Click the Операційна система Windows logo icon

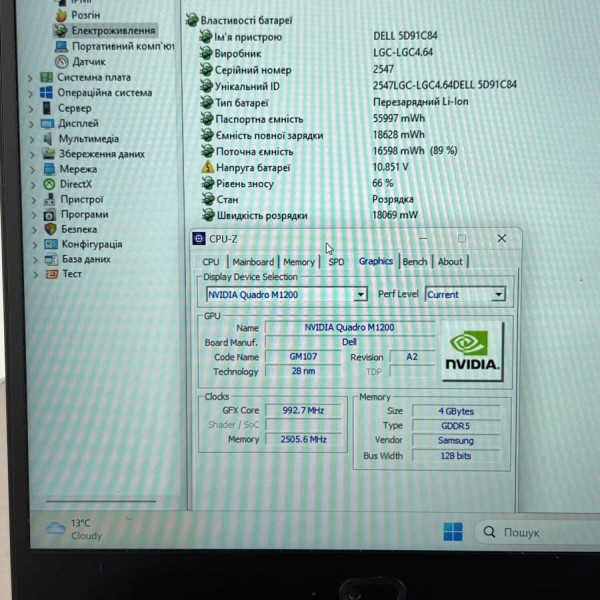[x=46, y=93]
